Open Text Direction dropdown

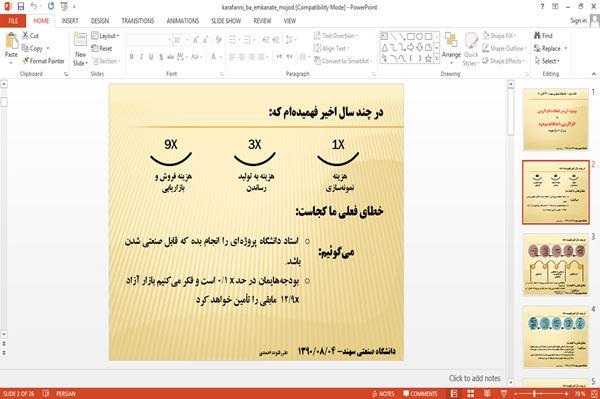(336, 36)
